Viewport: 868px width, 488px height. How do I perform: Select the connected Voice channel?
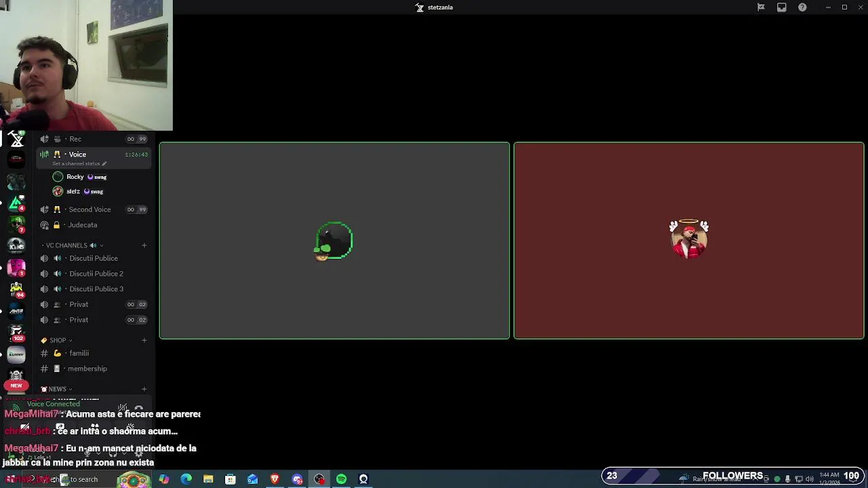pyautogui.click(x=94, y=157)
